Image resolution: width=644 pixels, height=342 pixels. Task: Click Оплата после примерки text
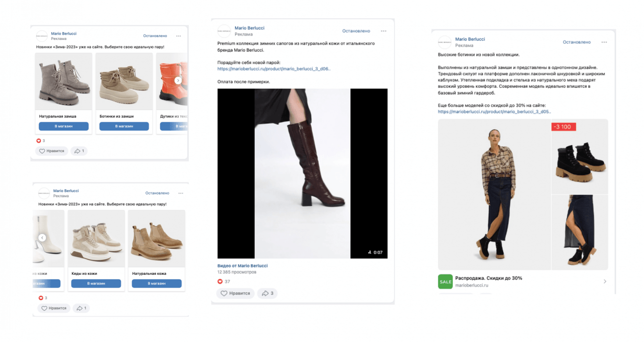[x=244, y=82]
